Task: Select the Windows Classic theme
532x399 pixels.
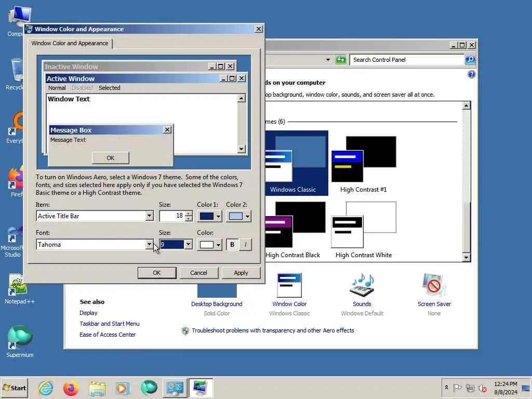Action: pos(296,163)
